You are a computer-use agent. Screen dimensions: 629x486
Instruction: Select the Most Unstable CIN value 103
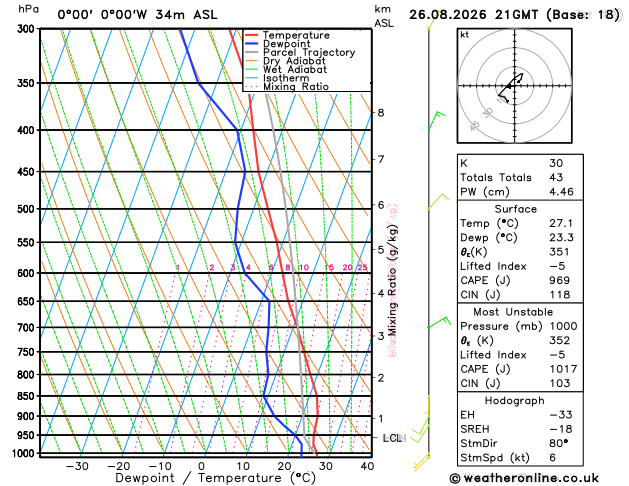[x=559, y=383]
